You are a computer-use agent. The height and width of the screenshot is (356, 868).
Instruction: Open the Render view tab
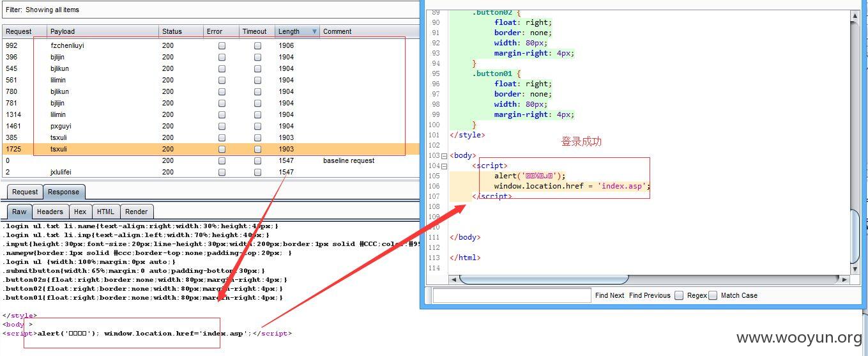136,212
